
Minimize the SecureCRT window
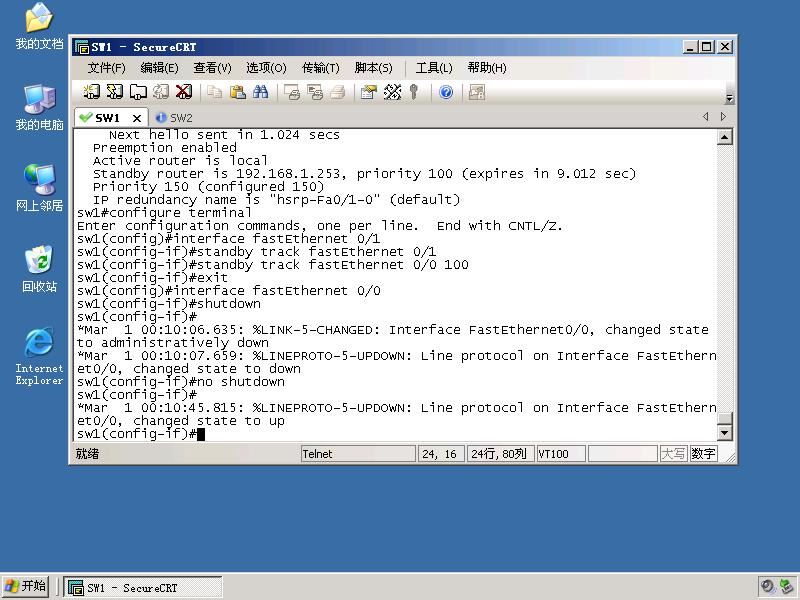[x=690, y=47]
